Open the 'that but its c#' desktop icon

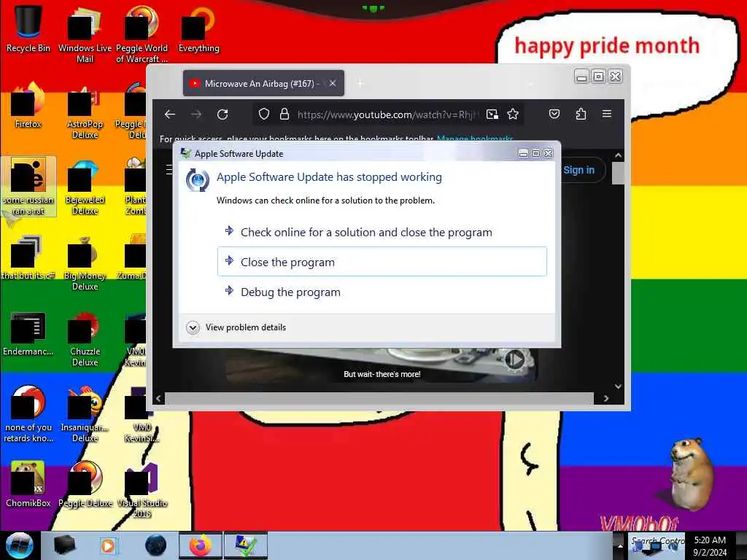pos(28,257)
